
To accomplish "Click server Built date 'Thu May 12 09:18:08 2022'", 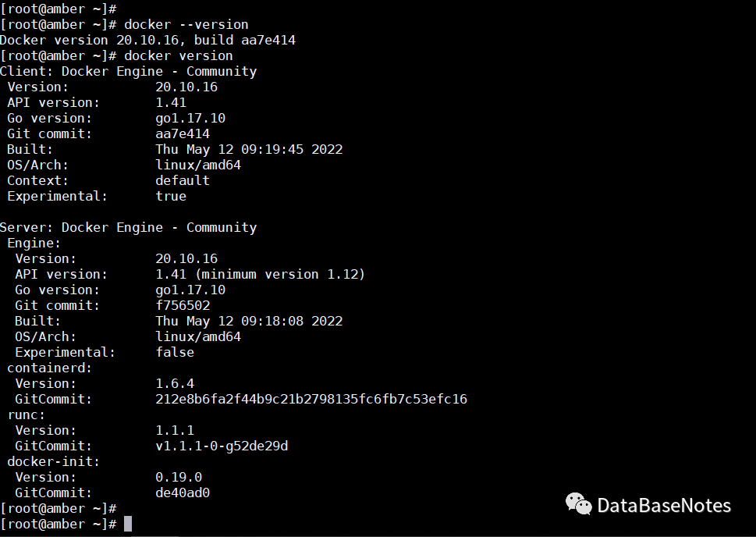I will (249, 321).
